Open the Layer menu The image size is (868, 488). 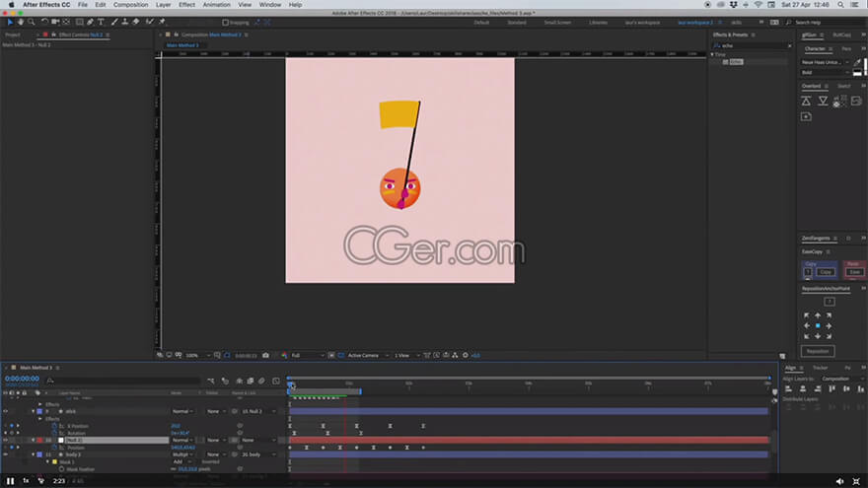pos(164,4)
